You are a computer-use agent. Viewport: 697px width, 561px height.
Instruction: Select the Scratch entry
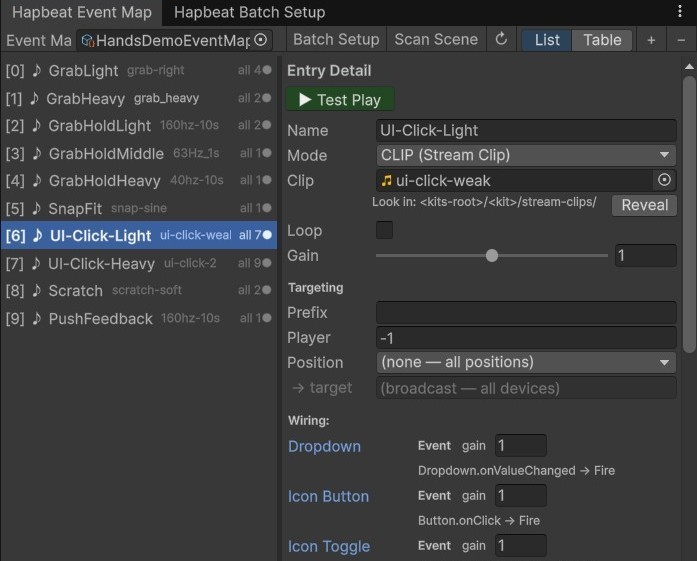click(139, 290)
